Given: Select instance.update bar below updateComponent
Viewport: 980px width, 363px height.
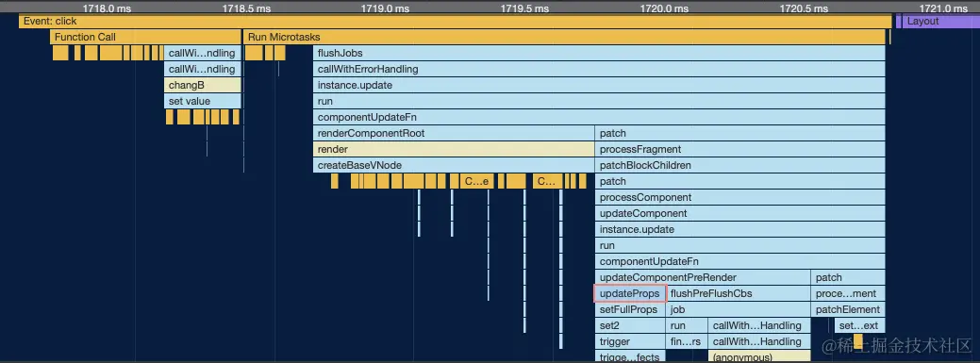Looking at the screenshot, I should point(740,230).
